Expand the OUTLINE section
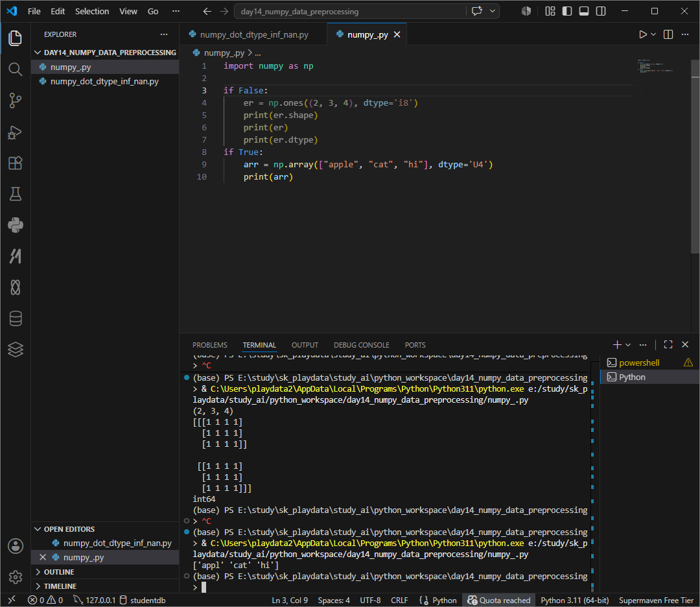 pyautogui.click(x=106, y=572)
